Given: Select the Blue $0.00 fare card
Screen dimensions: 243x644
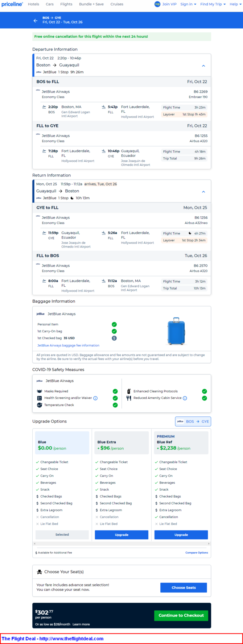Looking at the screenshot, I should tap(62, 443).
